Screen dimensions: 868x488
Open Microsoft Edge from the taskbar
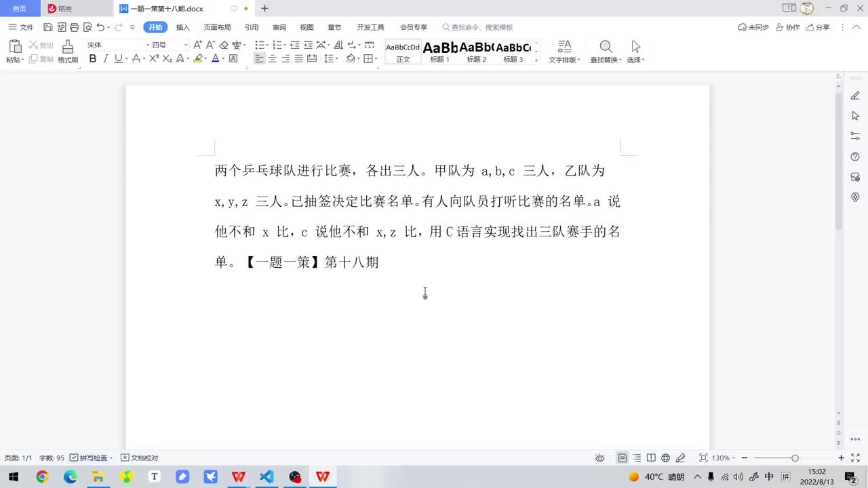(71, 477)
